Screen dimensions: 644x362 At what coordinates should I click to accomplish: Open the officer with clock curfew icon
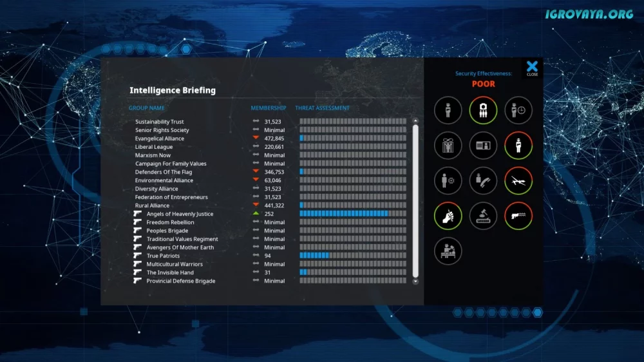(x=518, y=110)
